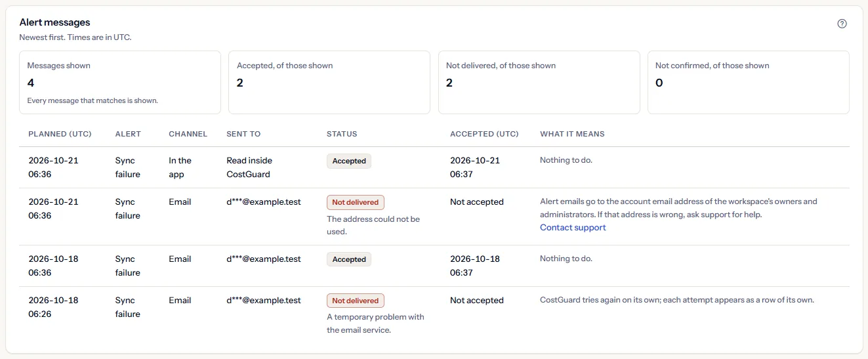This screenshot has height=359, width=868.
Task: Click the 'Alert emails go to the account' explanation
Action: click(678, 208)
